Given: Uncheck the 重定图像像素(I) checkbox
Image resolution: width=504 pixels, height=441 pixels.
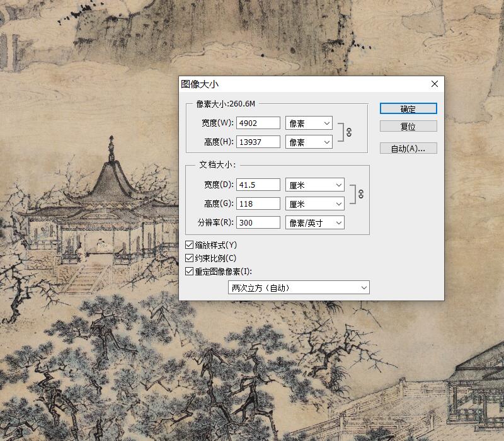Looking at the screenshot, I should pyautogui.click(x=189, y=272).
